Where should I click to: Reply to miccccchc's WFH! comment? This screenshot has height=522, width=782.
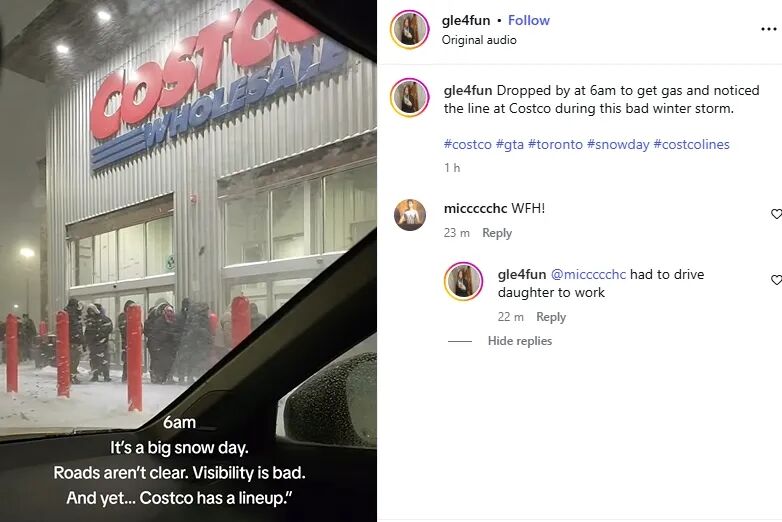point(497,233)
